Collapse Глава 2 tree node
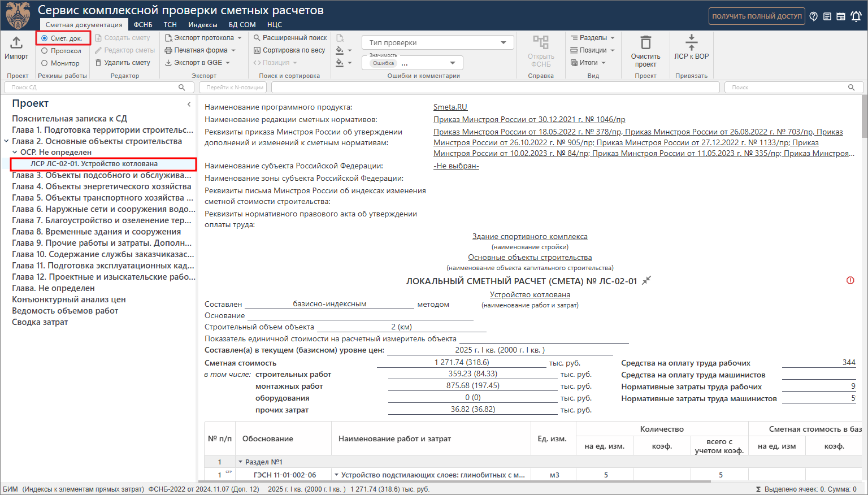This screenshot has height=495, width=868. 6,141
